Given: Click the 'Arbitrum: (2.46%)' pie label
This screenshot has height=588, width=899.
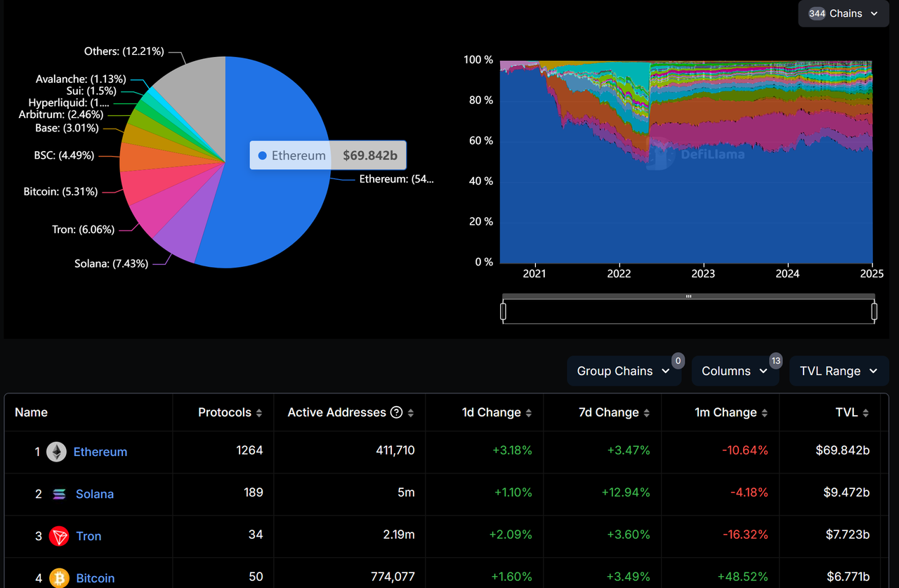Looking at the screenshot, I should [x=61, y=115].
